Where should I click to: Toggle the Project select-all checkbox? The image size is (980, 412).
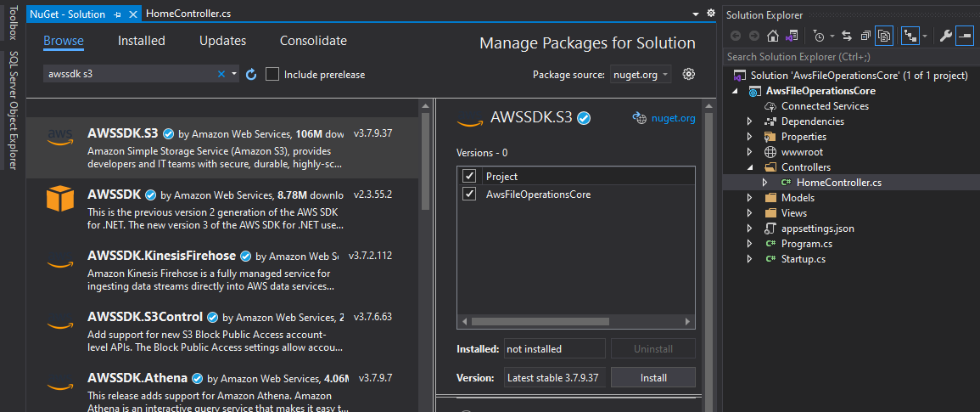coord(469,175)
